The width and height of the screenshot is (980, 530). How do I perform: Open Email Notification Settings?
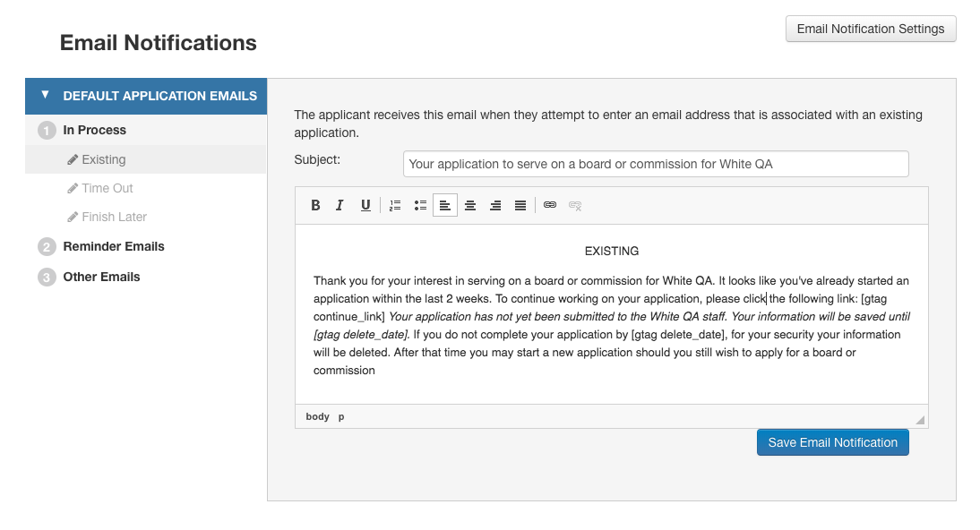click(x=870, y=28)
